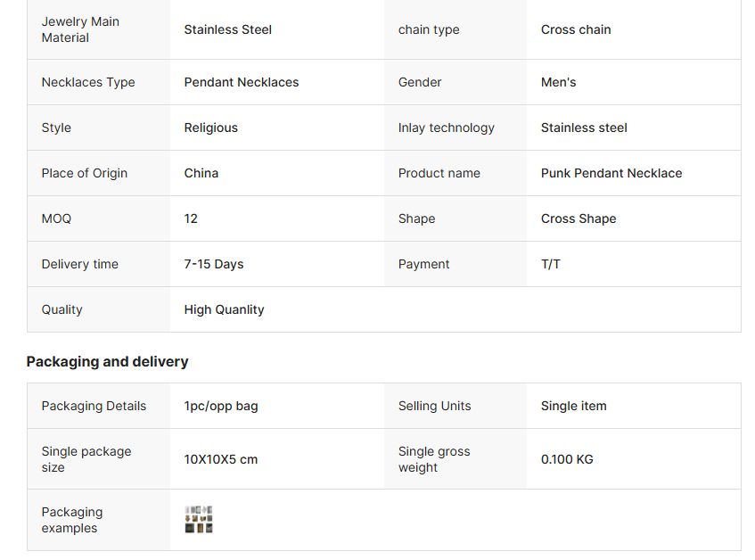
Task: Select the 'Pendant Necklaces' value
Action: (x=242, y=82)
